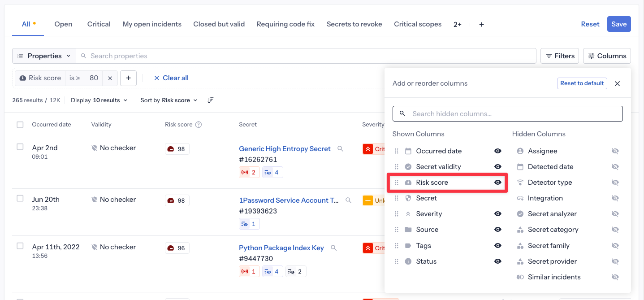Add a new filter with plus button
644x300 pixels.
click(x=128, y=78)
